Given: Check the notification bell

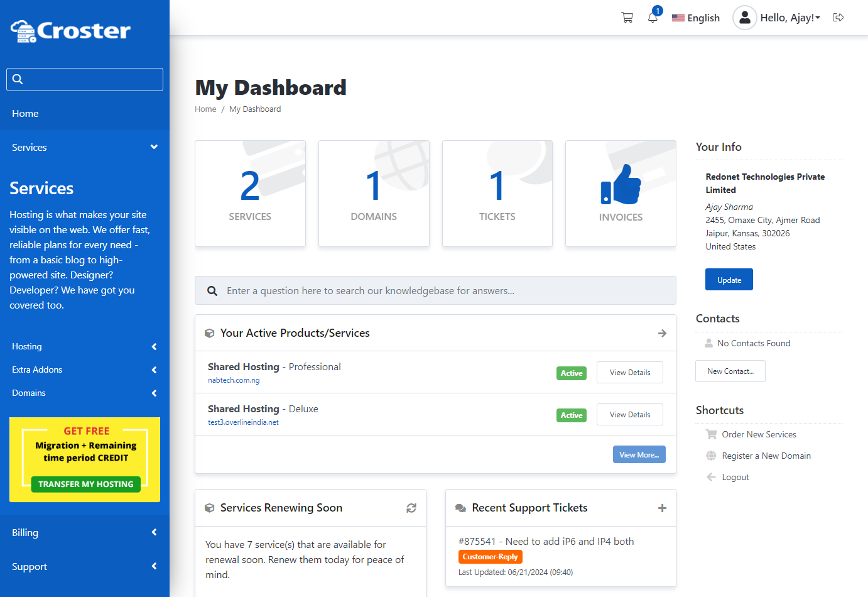Looking at the screenshot, I should (x=653, y=18).
